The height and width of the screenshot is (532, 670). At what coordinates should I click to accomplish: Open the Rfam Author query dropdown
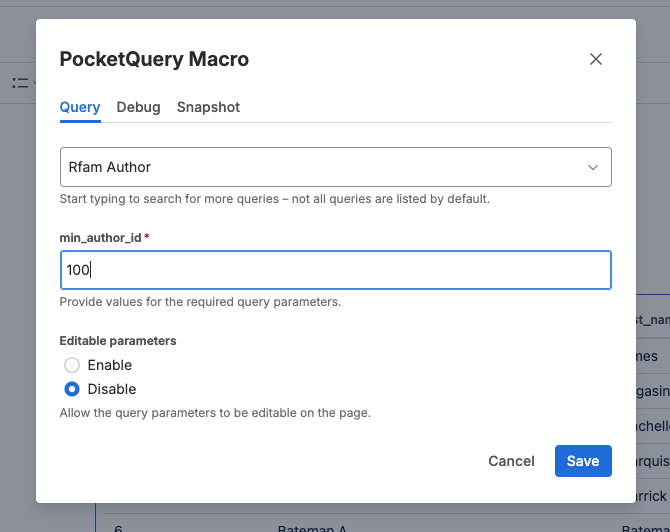335,167
